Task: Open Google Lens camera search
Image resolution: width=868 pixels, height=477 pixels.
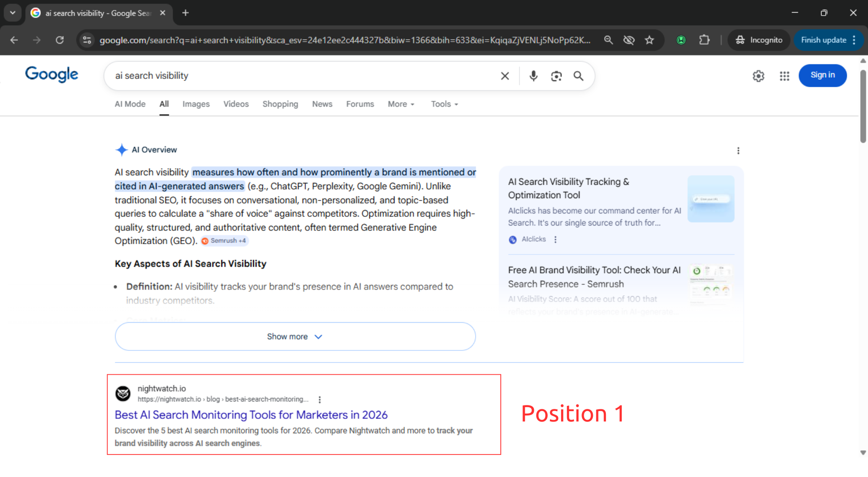Action: click(x=556, y=75)
